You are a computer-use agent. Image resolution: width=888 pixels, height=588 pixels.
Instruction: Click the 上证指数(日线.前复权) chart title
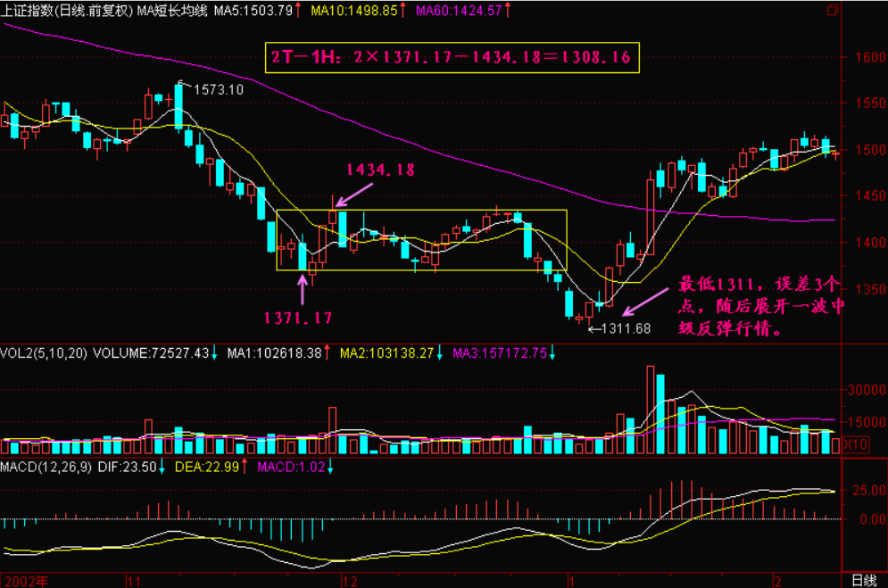click(68, 11)
